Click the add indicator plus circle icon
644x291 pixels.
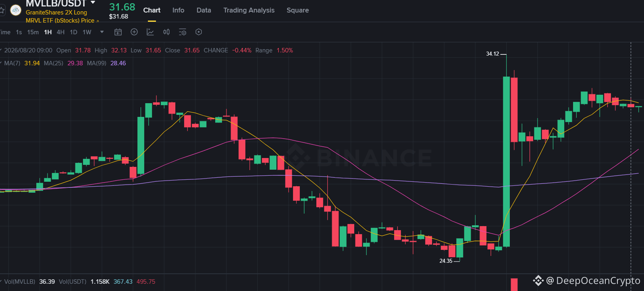pyautogui.click(x=134, y=32)
